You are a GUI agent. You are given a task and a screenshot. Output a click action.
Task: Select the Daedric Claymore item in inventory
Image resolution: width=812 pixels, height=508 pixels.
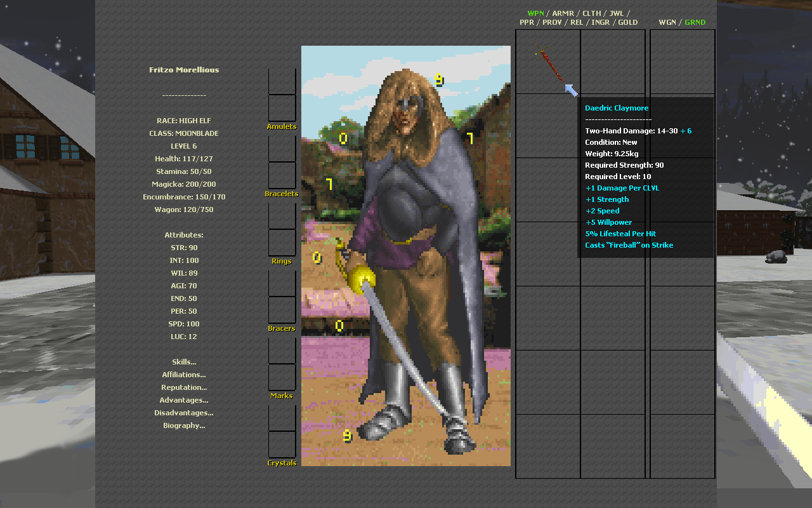coord(548,62)
